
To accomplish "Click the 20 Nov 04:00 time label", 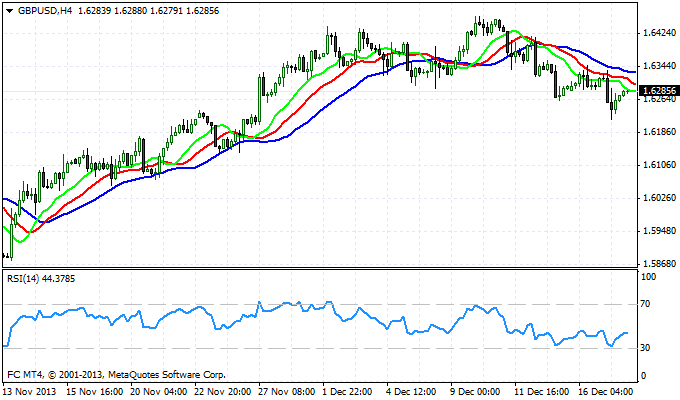I will point(159,391).
